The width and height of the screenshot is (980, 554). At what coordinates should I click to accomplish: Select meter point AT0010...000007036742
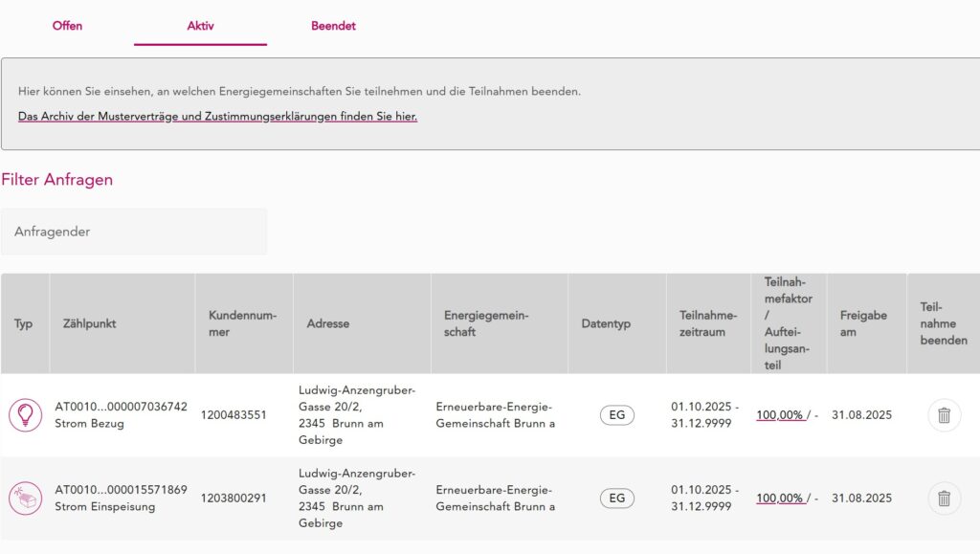(121, 407)
